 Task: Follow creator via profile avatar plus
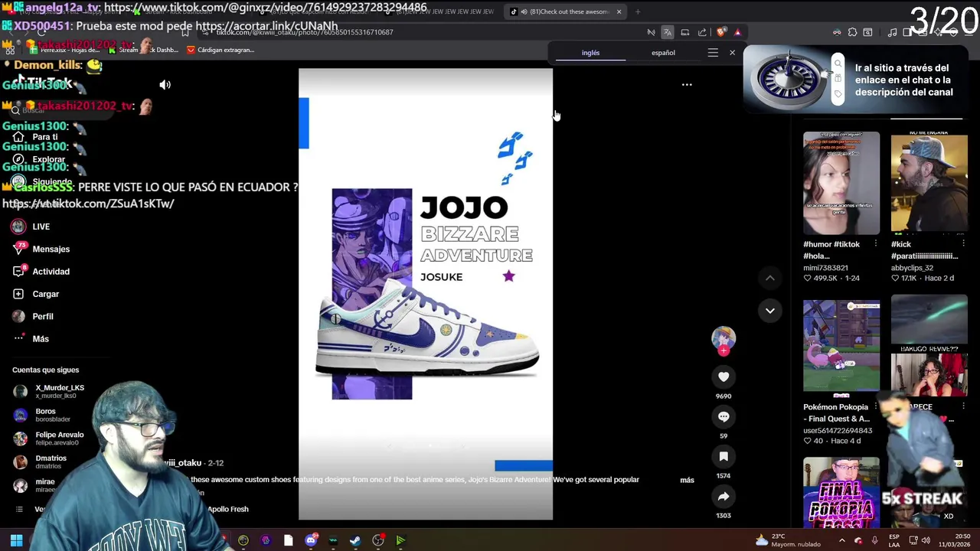pyautogui.click(x=724, y=350)
